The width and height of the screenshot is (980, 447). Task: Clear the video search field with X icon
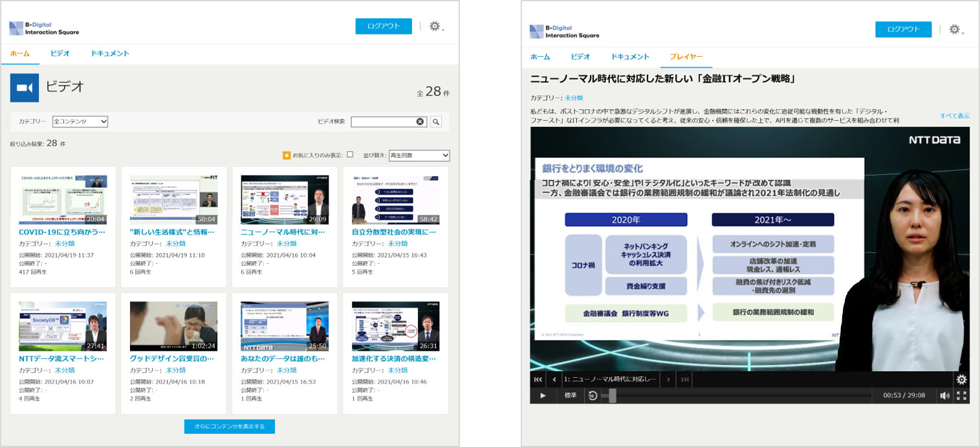point(420,122)
